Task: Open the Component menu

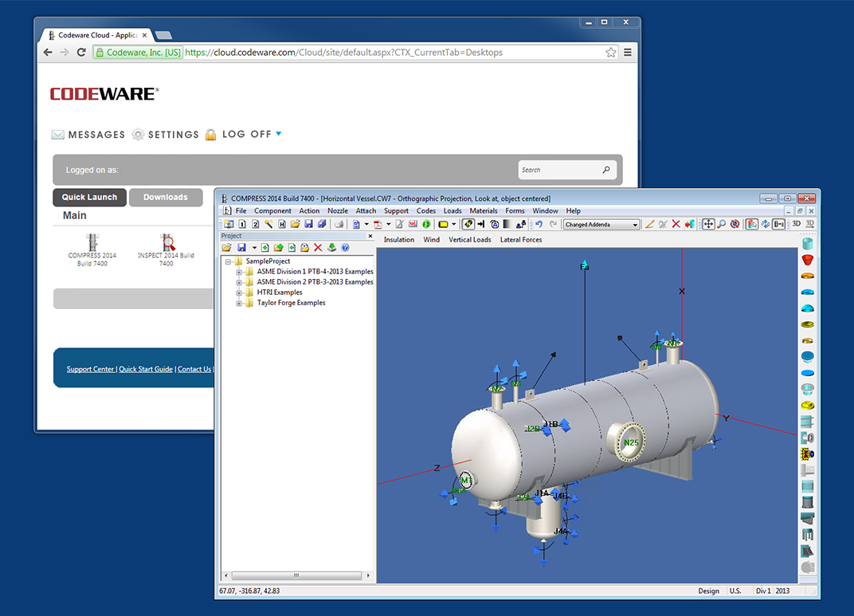Action: [272, 211]
